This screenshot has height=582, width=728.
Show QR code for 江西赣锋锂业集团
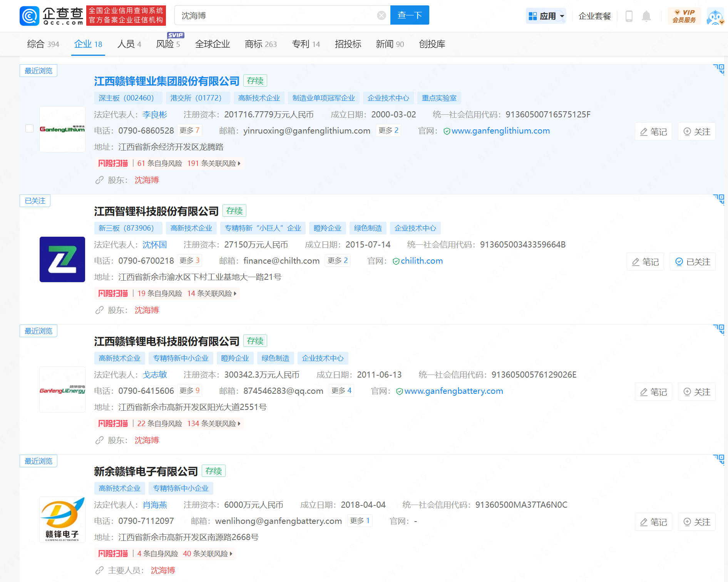tap(718, 69)
